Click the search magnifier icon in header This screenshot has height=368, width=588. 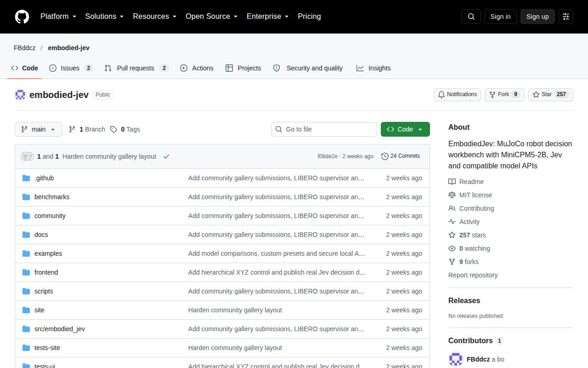471,17
